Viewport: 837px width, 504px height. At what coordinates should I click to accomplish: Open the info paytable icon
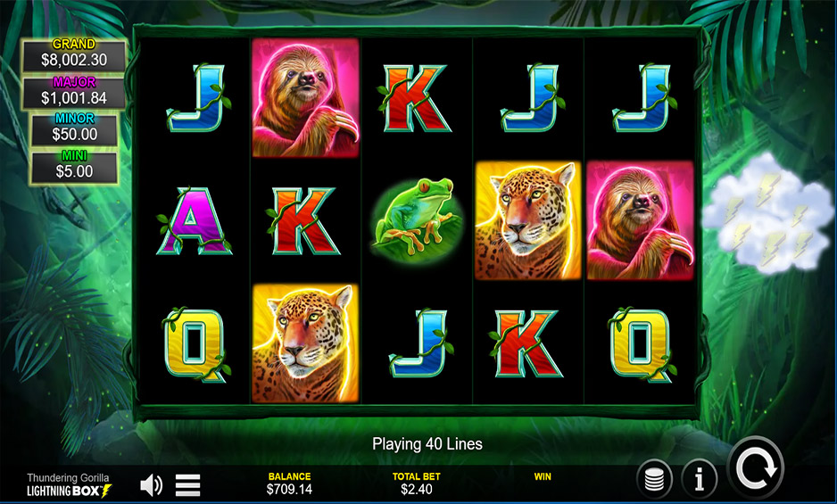[x=700, y=478]
